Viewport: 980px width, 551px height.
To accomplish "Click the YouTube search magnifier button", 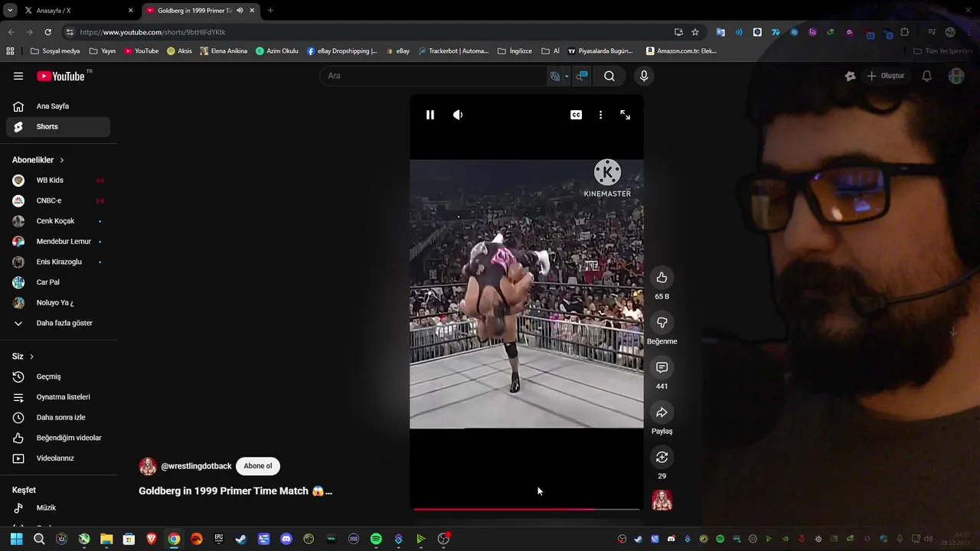I will click(x=609, y=76).
